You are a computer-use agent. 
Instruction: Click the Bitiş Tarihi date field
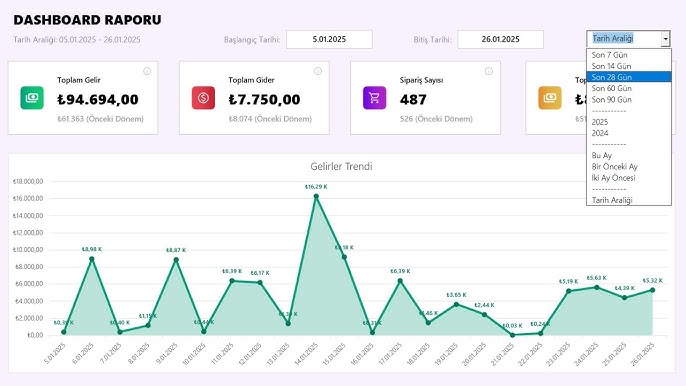coord(500,39)
